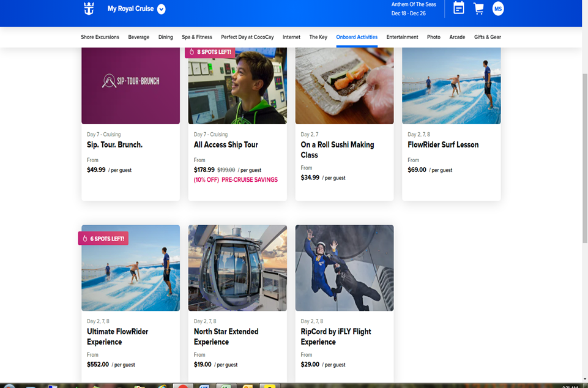The height and width of the screenshot is (388, 588).
Task: Click the $19.00 North Star price
Action: tap(203, 364)
